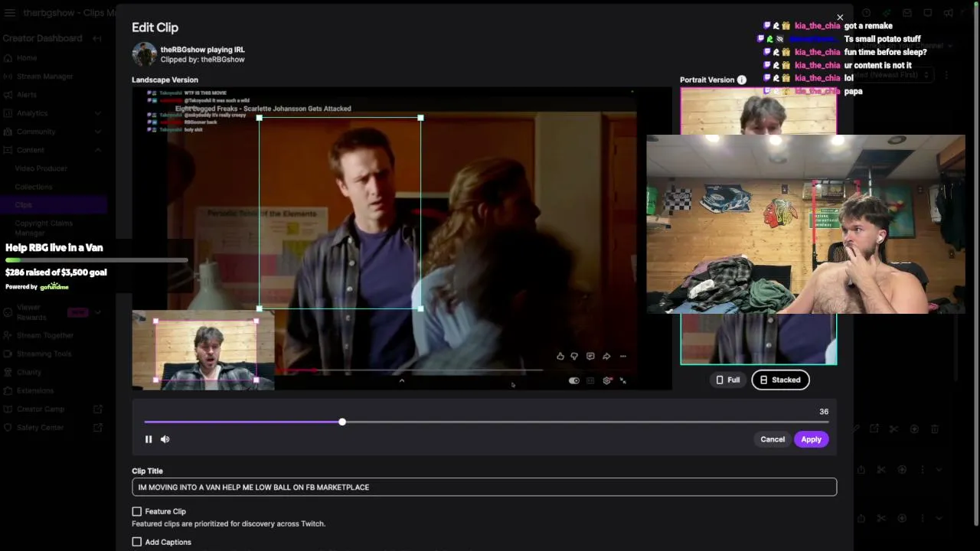
Task: Close the Edit Clip dialog with X
Action: pos(840,18)
